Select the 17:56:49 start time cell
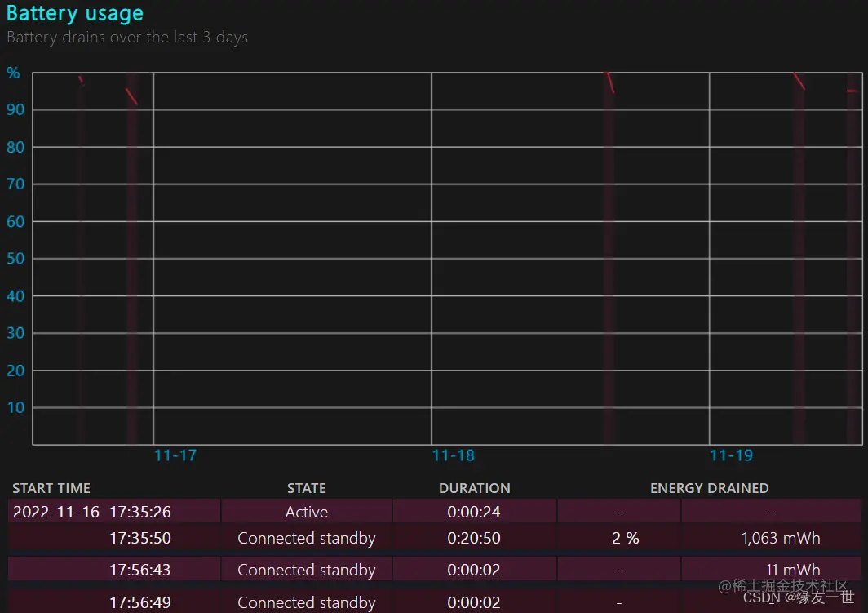Image resolution: width=868 pixels, height=613 pixels. tap(114, 602)
